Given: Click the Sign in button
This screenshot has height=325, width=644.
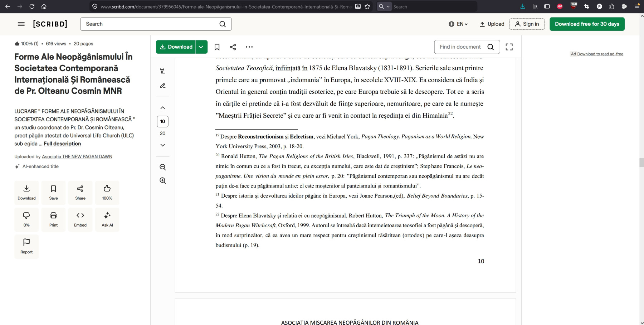Looking at the screenshot, I should 527,24.
